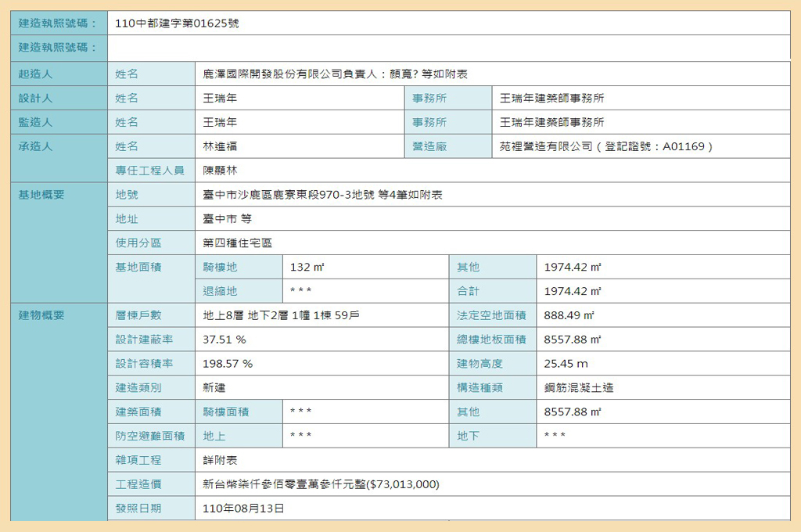Select the 專任工程人員 name 陳顯林
Viewport: 801px width, 532px height.
220,171
